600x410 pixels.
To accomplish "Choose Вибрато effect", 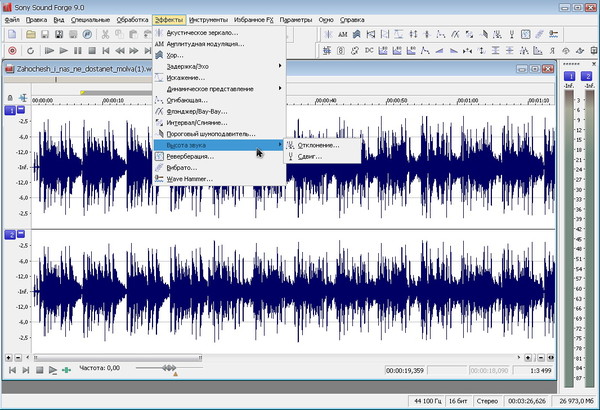I will pyautogui.click(x=219, y=168).
